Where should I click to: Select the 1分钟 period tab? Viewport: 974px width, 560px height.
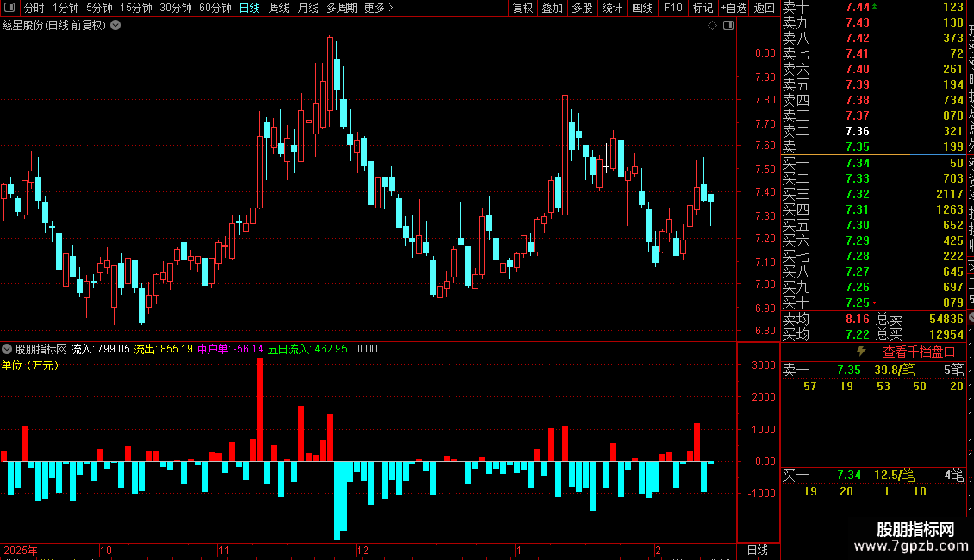[66, 8]
